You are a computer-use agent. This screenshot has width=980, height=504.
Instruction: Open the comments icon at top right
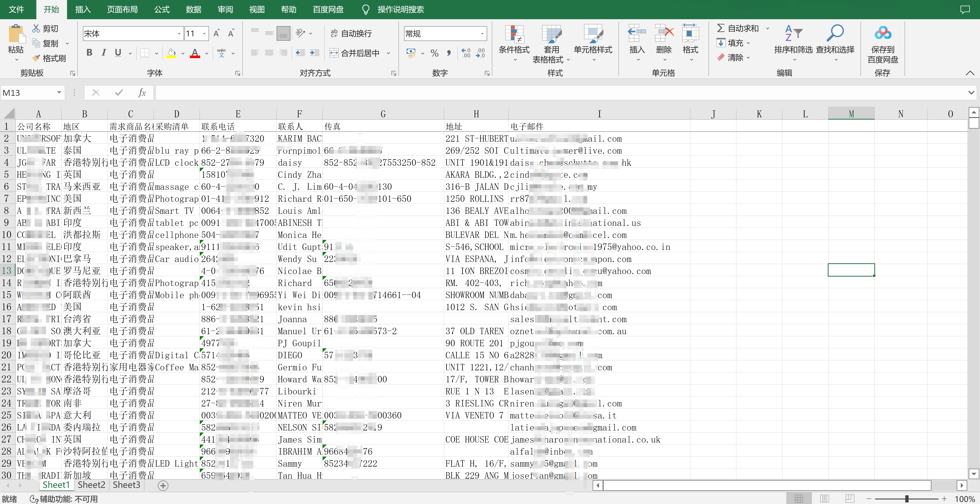965,9
